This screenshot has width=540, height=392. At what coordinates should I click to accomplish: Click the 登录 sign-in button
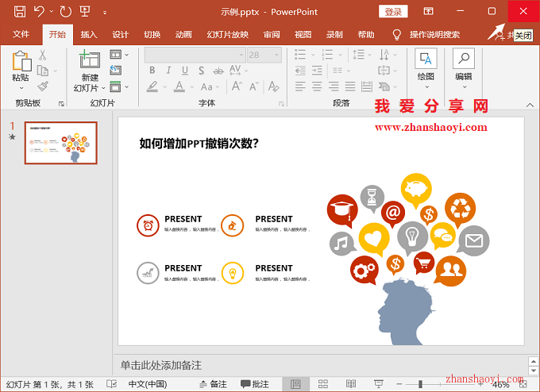point(393,12)
